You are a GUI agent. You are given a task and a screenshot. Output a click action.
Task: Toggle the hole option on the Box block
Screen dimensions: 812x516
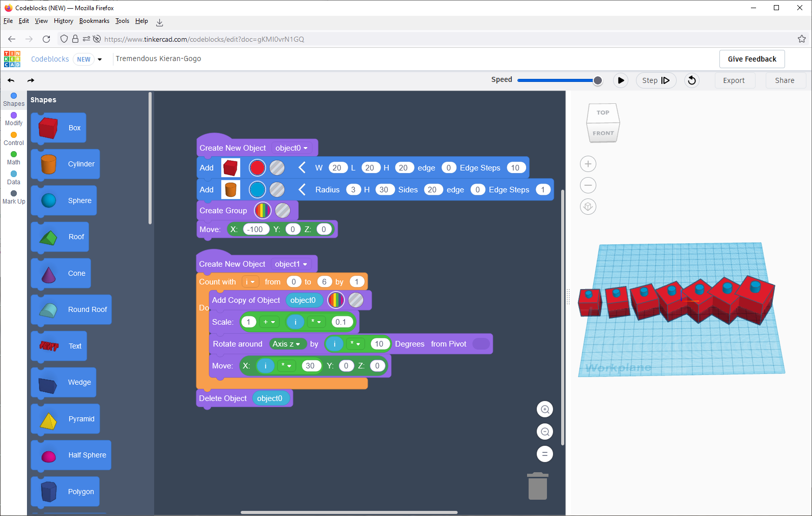(277, 168)
